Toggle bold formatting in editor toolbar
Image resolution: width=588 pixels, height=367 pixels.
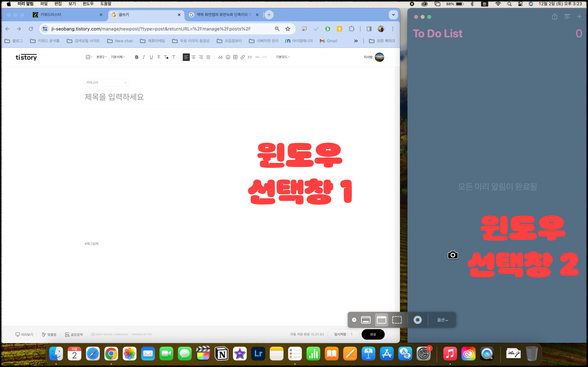(x=137, y=57)
